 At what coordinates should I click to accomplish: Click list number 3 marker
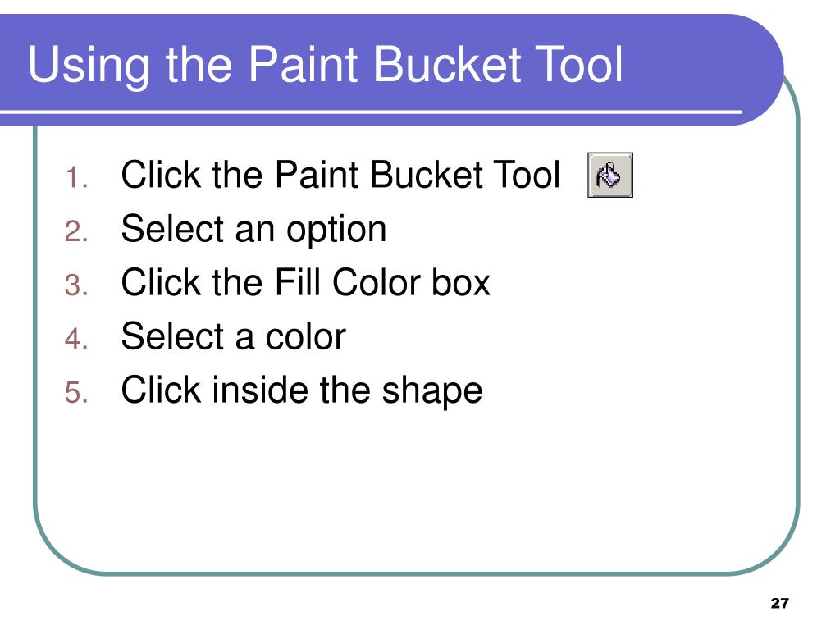76,285
